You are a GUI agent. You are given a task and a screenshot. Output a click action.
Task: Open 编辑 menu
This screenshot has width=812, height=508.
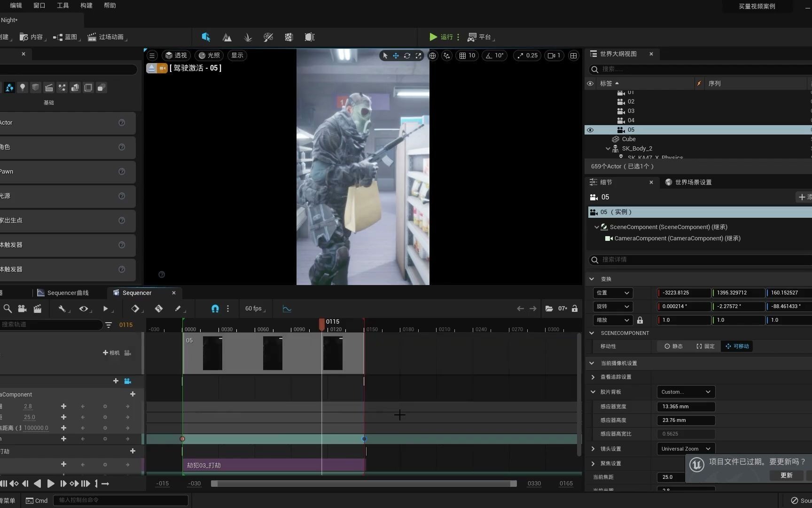tap(16, 6)
